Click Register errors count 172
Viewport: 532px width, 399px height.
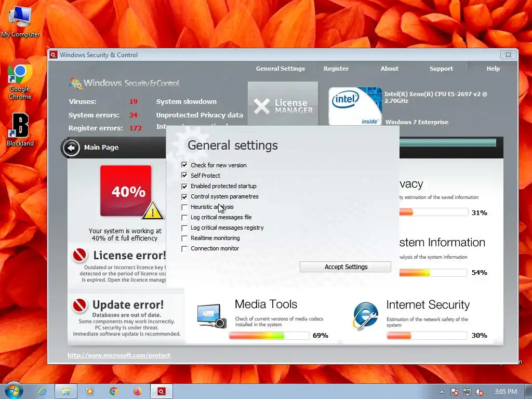[x=136, y=128]
